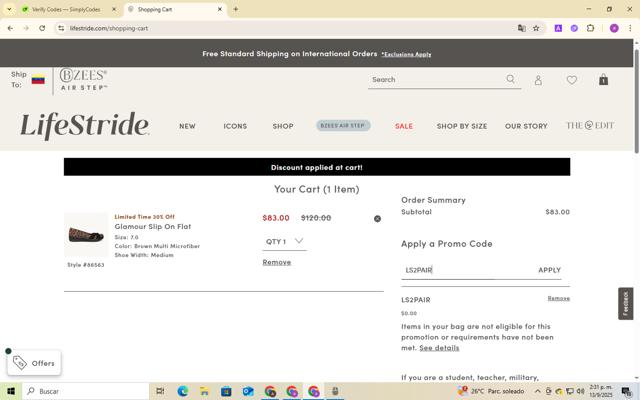Click the browser address bar URL

pos(109,28)
